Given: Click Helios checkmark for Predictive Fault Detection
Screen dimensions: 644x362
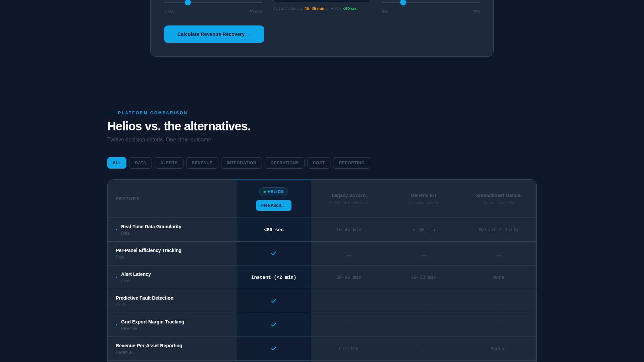Looking at the screenshot, I should pyautogui.click(x=274, y=301).
